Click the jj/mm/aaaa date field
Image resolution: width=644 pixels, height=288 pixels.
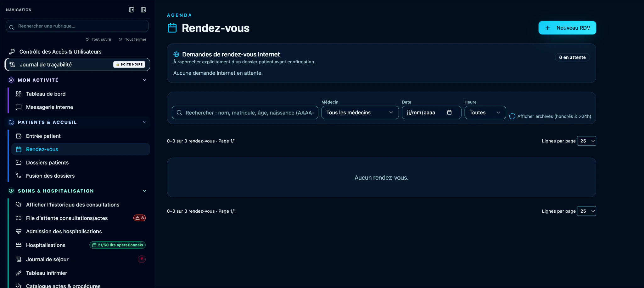click(432, 112)
